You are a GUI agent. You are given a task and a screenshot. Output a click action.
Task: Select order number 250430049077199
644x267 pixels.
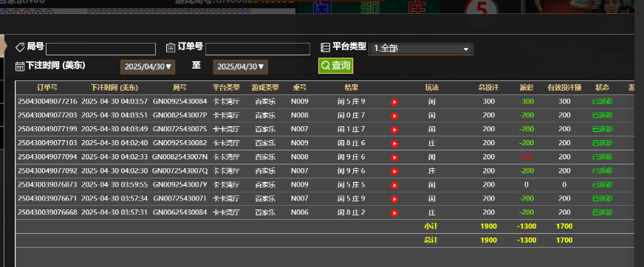pyautogui.click(x=47, y=129)
